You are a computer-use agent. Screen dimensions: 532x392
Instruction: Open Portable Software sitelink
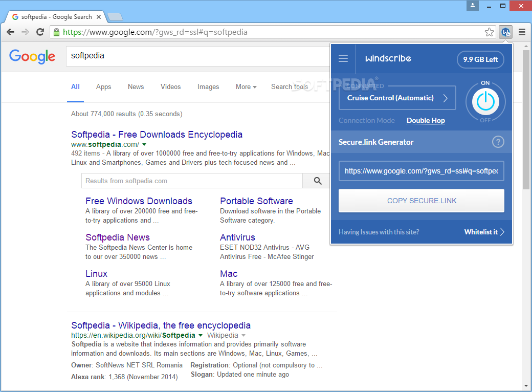pos(256,201)
